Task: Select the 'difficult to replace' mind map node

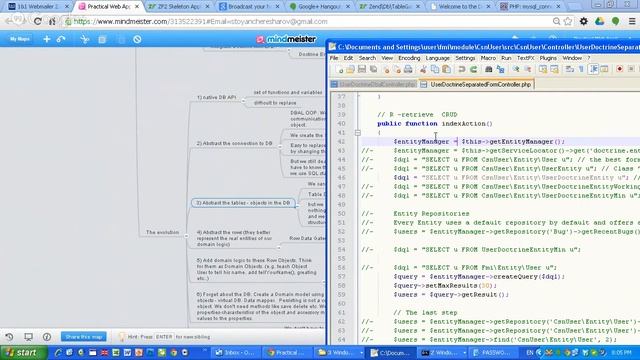Action: [x=275, y=103]
